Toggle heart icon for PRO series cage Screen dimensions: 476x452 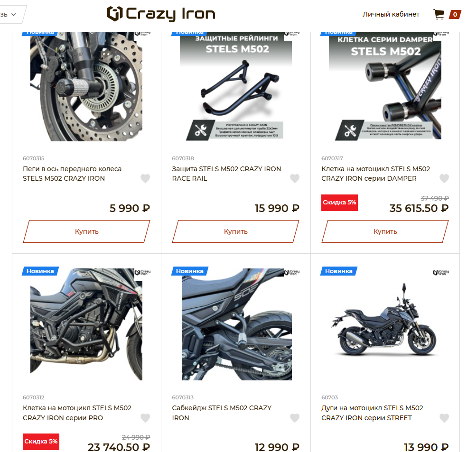point(145,418)
